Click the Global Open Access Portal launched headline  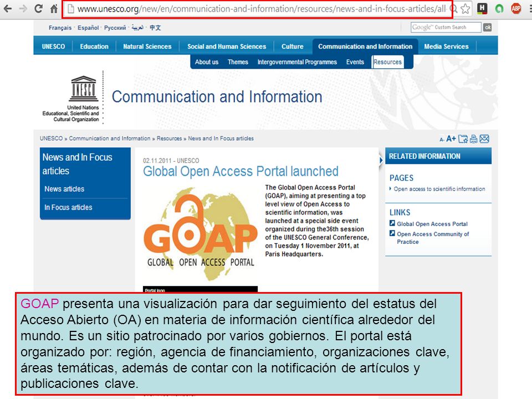241,171
